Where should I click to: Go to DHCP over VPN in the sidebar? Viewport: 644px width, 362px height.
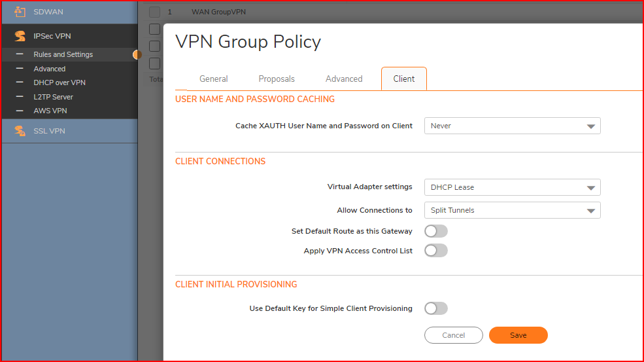59,83
